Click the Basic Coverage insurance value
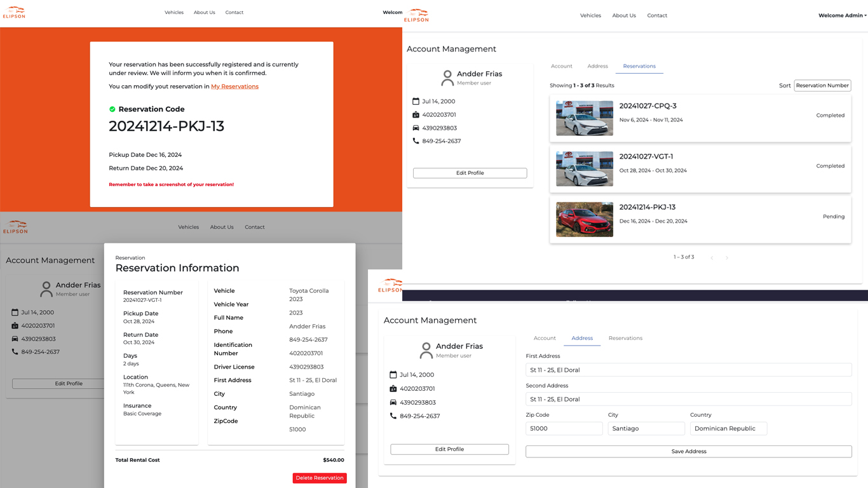 click(142, 414)
